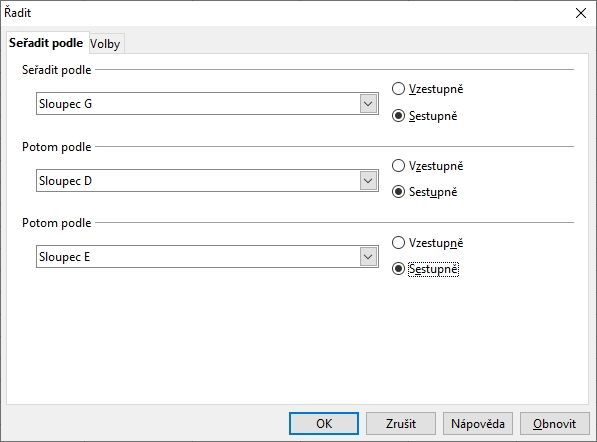Reset settings with the Obnovit button

point(554,423)
